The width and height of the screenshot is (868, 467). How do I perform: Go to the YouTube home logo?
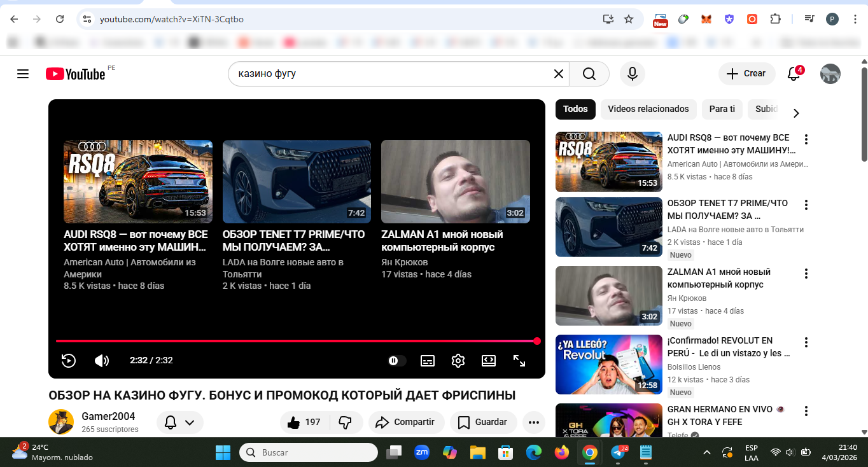(x=76, y=74)
